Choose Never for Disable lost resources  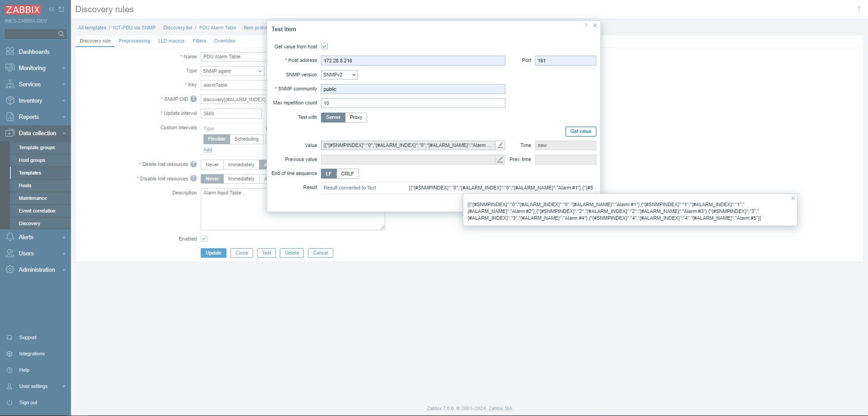212,179
